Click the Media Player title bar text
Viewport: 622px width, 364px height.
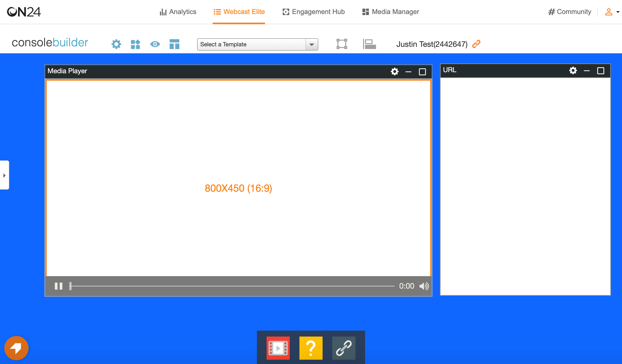click(67, 71)
